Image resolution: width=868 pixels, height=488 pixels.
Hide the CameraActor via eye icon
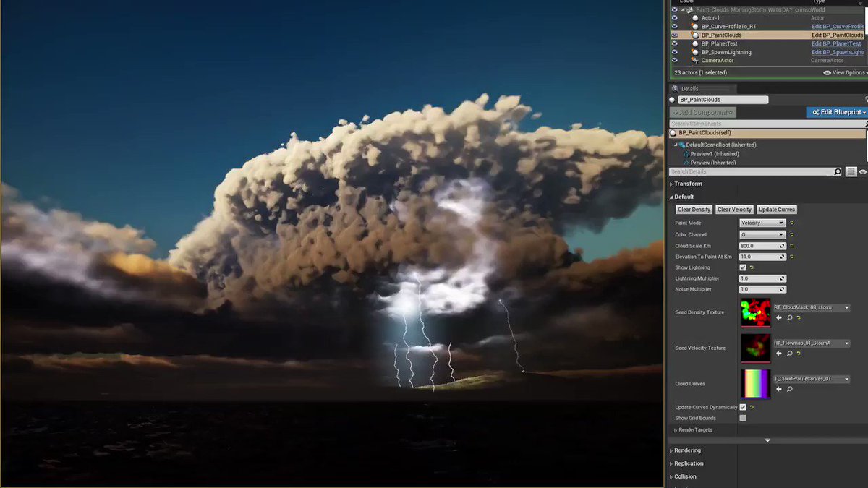pos(675,61)
